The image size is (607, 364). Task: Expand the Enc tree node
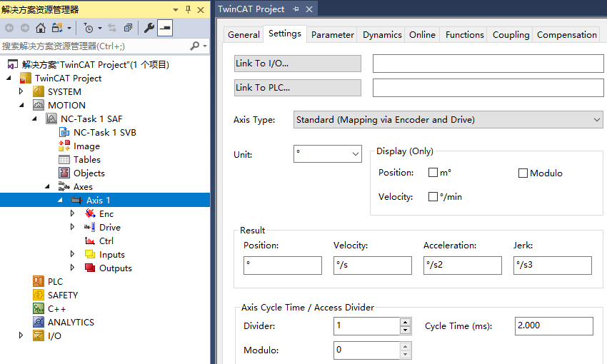tap(72, 213)
